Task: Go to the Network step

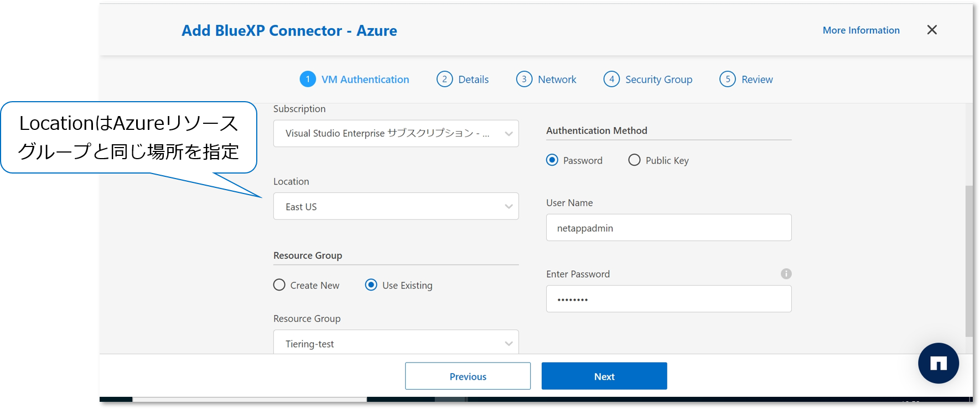Action: [x=557, y=80]
